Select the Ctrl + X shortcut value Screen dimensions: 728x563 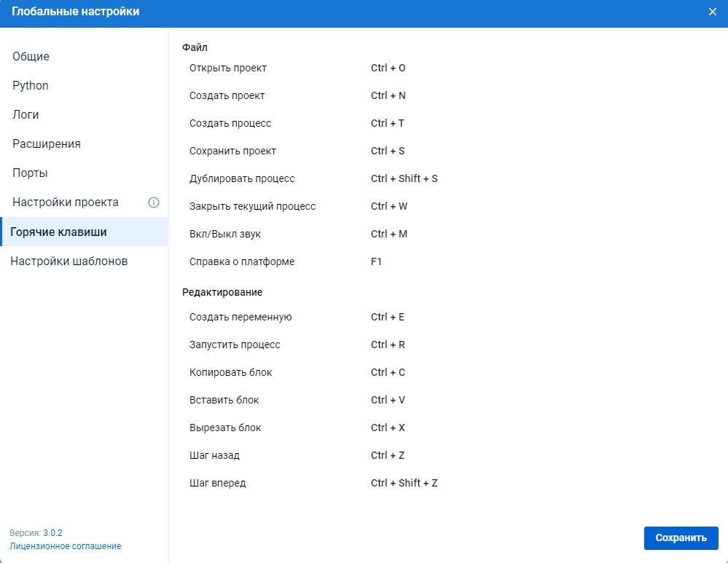pos(388,428)
